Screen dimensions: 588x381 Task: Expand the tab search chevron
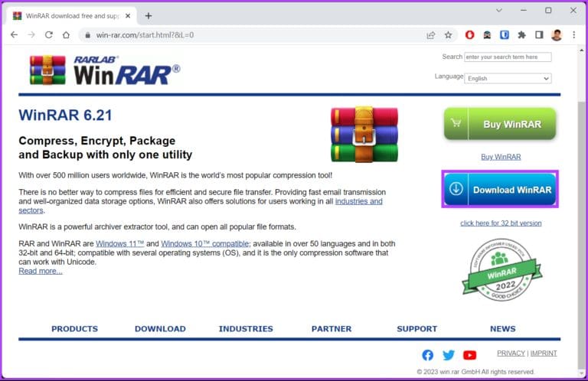498,11
